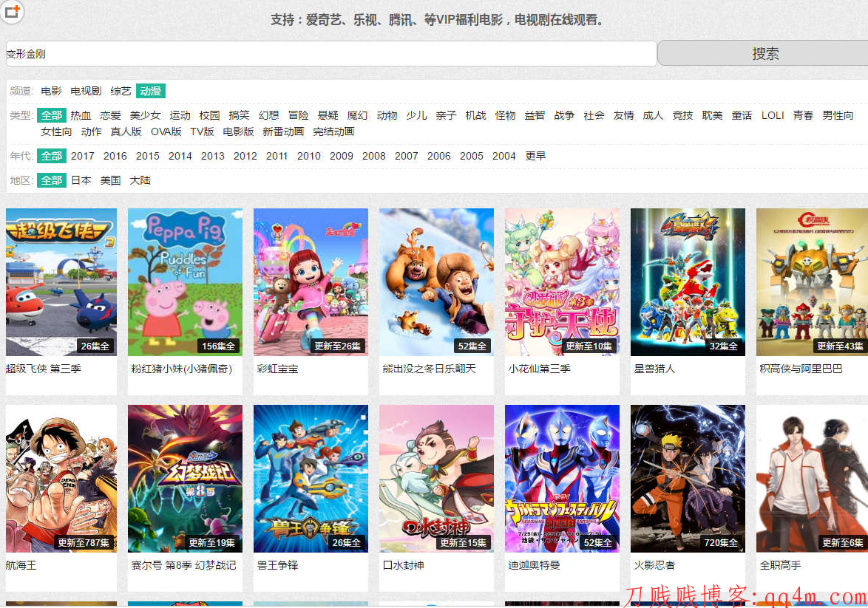The width and height of the screenshot is (868, 608).
Task: Click the title text 迪迦奥特曼
Action: coord(535,565)
